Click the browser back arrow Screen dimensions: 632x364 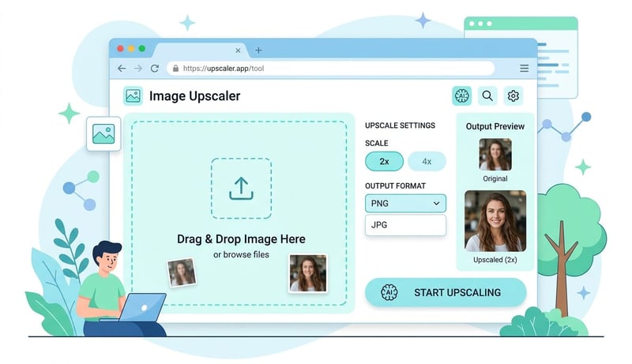coord(122,69)
